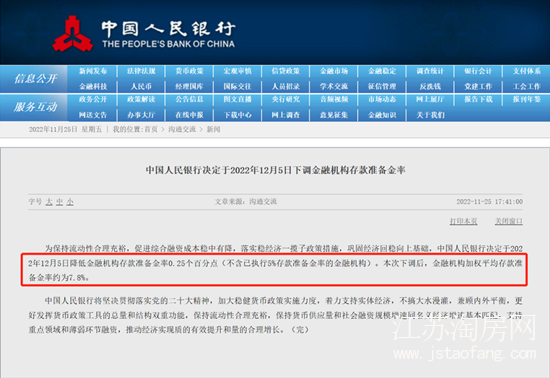Select 宏观审慎 in the navigation
This screenshot has width=550, height=378.
click(x=237, y=71)
